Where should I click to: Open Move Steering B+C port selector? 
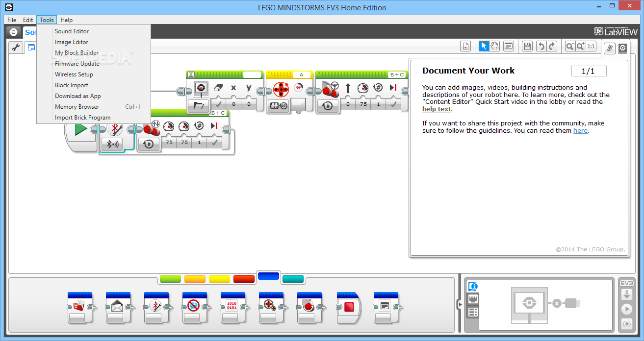click(x=397, y=74)
